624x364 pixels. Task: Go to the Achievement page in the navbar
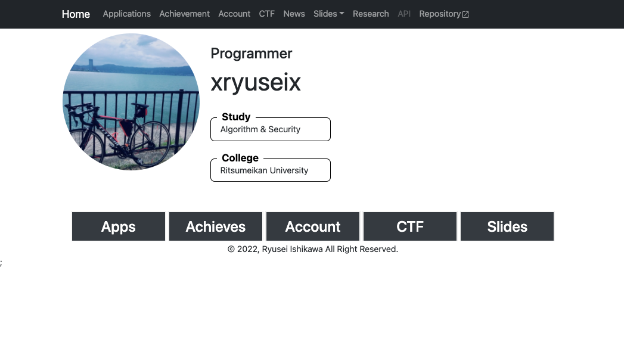pos(184,14)
